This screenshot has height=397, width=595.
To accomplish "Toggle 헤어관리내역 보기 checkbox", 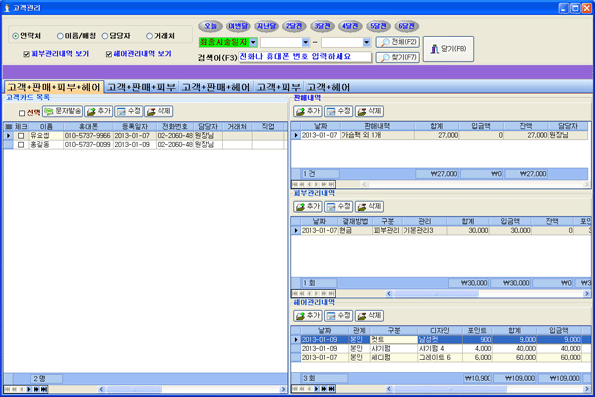I will pos(109,54).
